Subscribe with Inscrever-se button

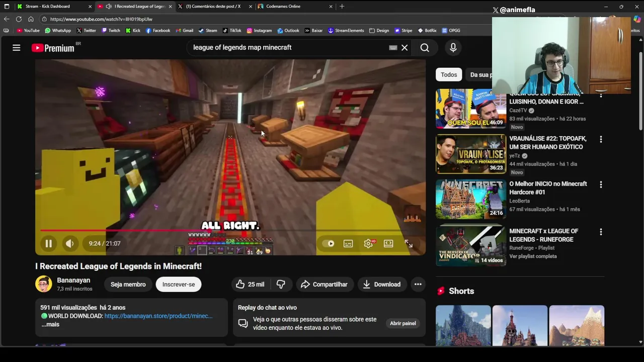[x=178, y=285]
